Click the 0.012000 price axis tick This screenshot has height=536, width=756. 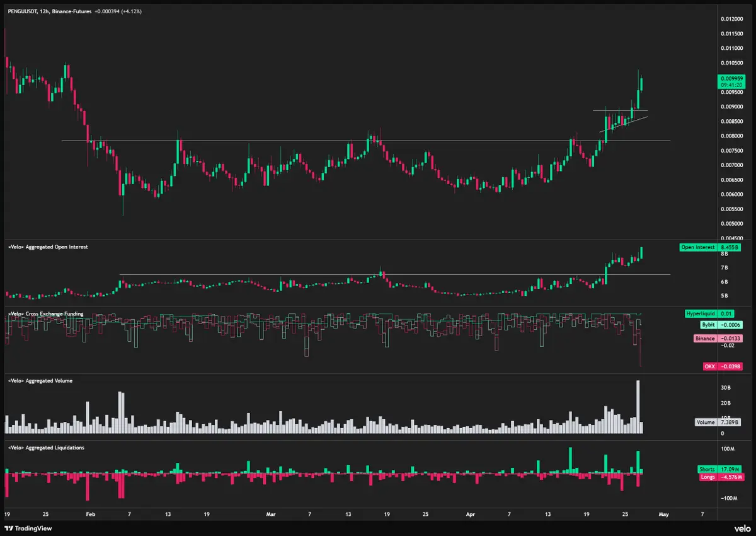pos(731,19)
